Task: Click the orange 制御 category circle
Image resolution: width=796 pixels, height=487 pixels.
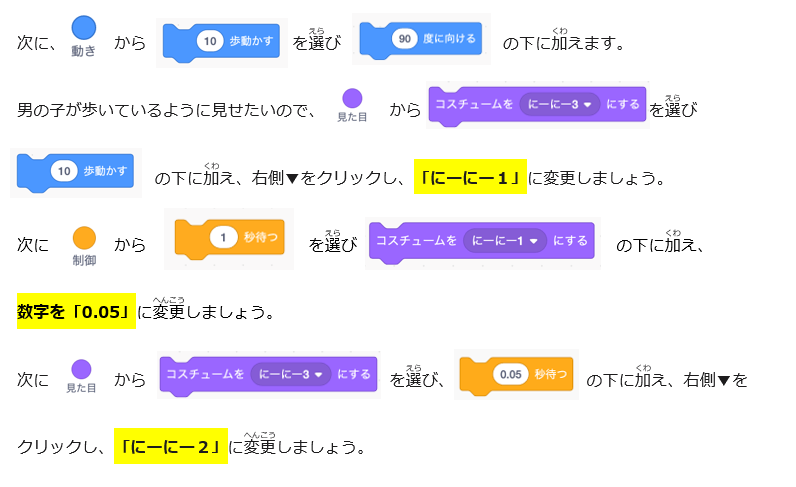Action: click(x=84, y=238)
